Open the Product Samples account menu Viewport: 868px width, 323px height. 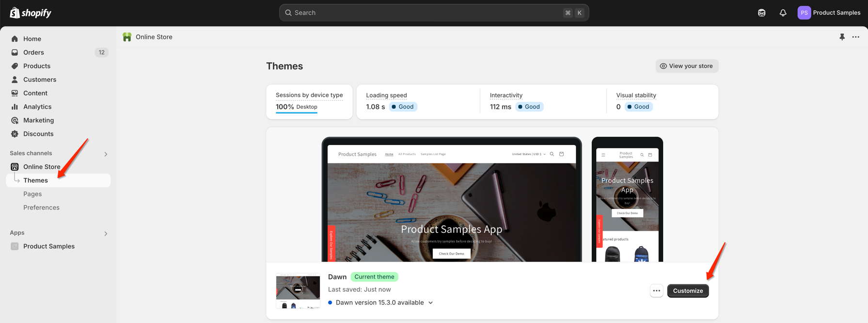click(829, 13)
